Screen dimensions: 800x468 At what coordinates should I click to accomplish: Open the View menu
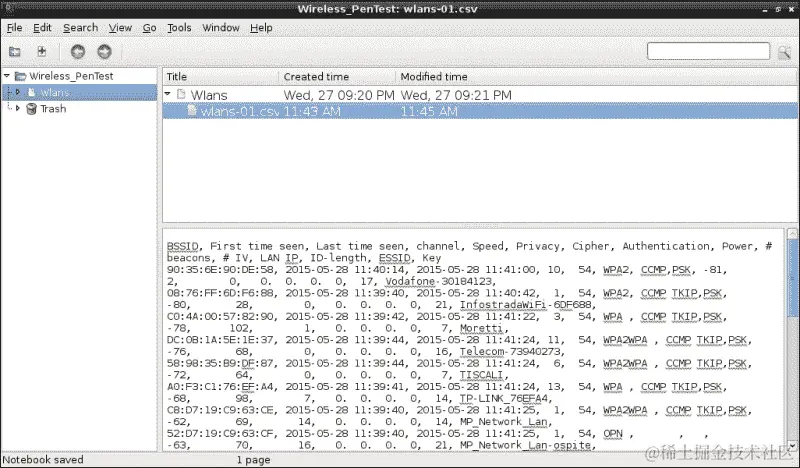click(120, 28)
